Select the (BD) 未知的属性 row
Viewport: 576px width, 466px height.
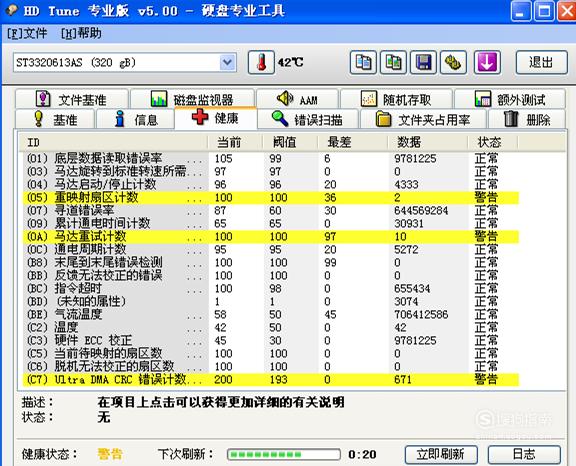tap(270, 301)
